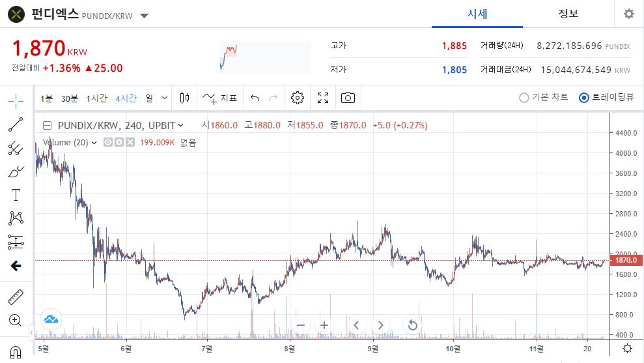The image size is (644, 363).
Task: Expand the PUNDIX/KRW legend chevron
Action: click(181, 125)
